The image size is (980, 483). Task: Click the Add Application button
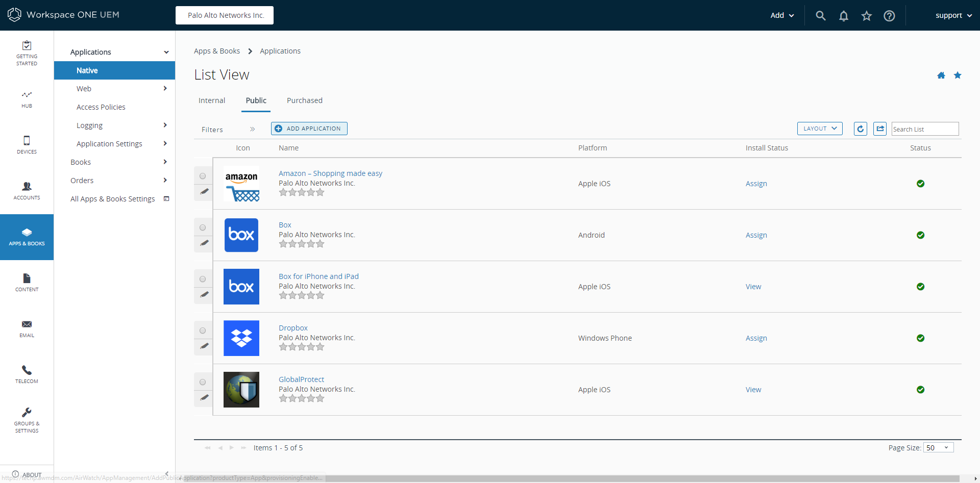309,129
